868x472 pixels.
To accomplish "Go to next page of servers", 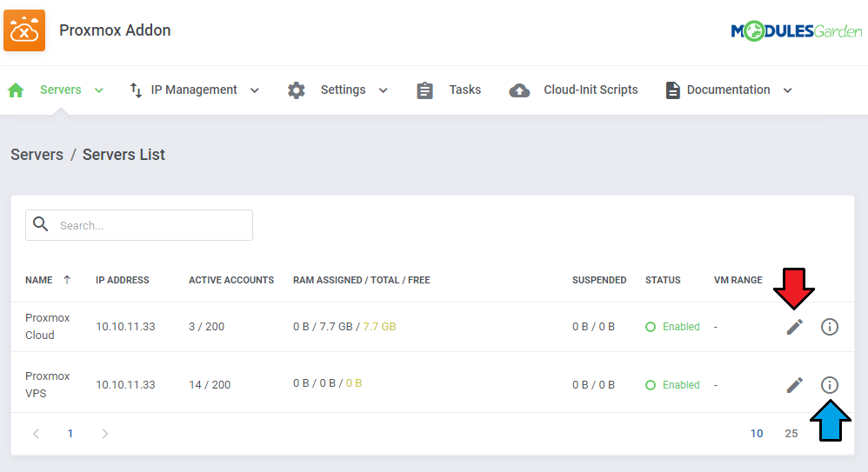I will [x=104, y=434].
